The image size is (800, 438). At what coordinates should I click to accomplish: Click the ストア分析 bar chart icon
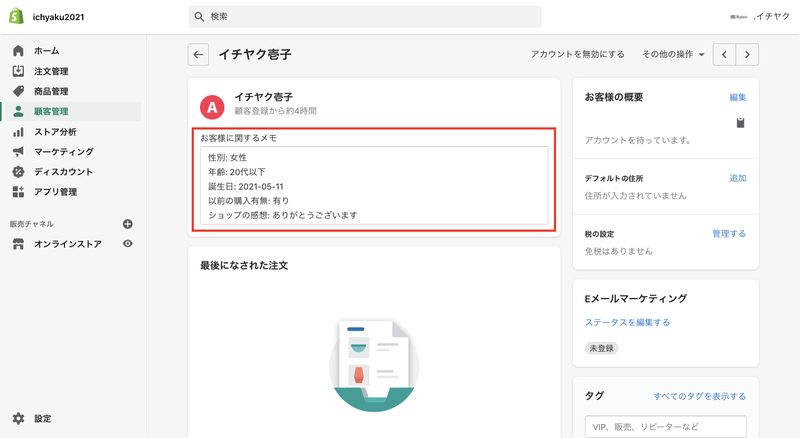pyautogui.click(x=18, y=132)
